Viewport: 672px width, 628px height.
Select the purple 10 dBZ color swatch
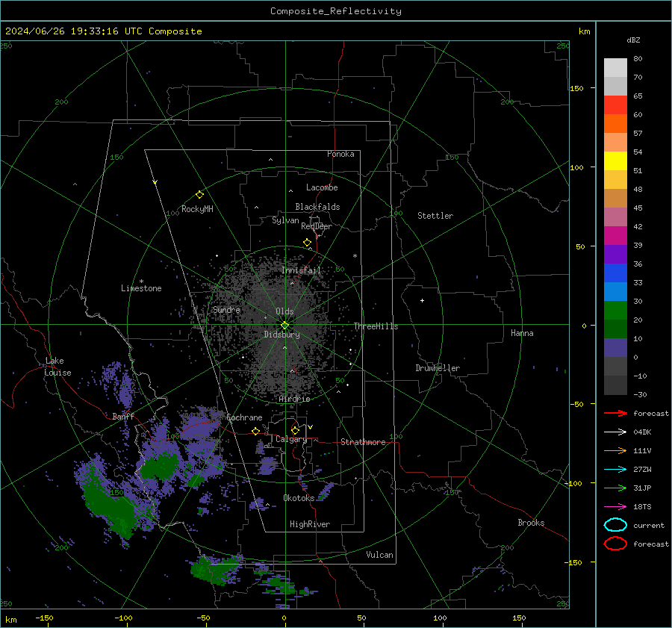click(615, 348)
